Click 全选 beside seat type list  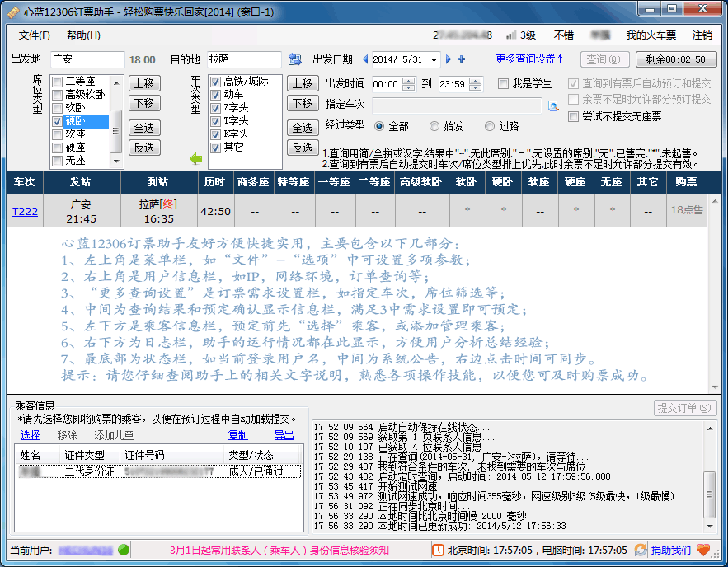tap(144, 128)
